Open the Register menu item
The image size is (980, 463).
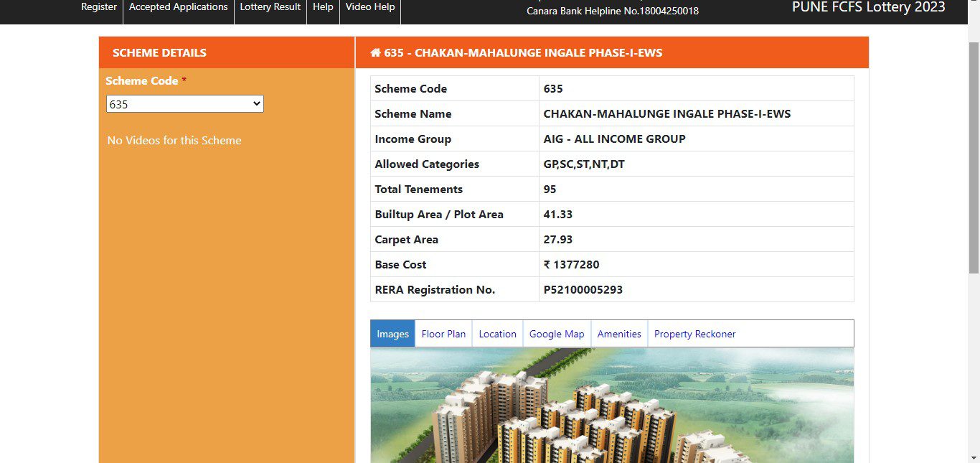coord(98,6)
